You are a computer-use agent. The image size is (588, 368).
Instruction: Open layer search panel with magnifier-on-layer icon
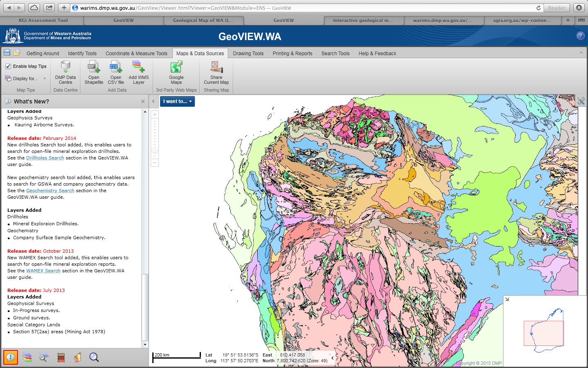[x=44, y=357]
